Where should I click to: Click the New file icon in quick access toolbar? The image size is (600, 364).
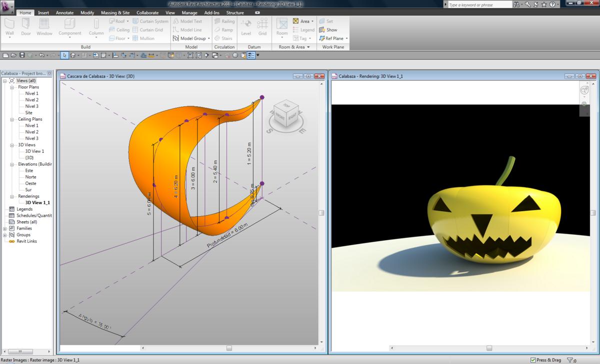click(5, 55)
